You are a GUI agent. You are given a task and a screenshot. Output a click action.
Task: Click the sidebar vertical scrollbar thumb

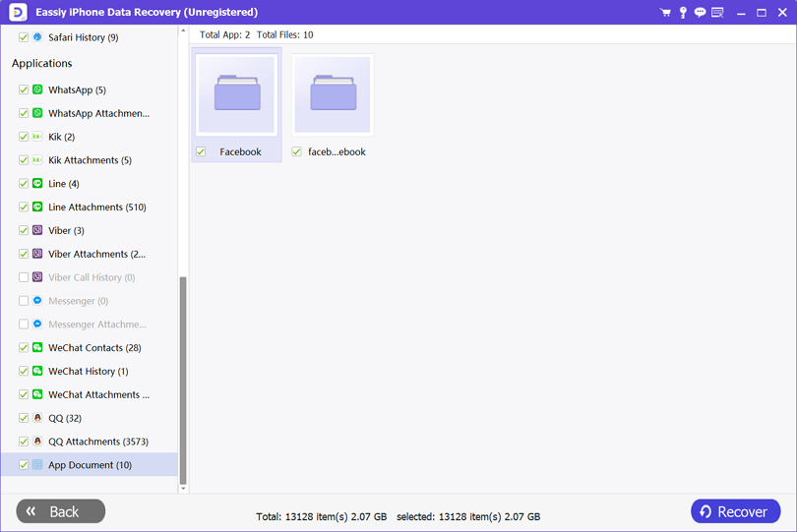tap(183, 381)
